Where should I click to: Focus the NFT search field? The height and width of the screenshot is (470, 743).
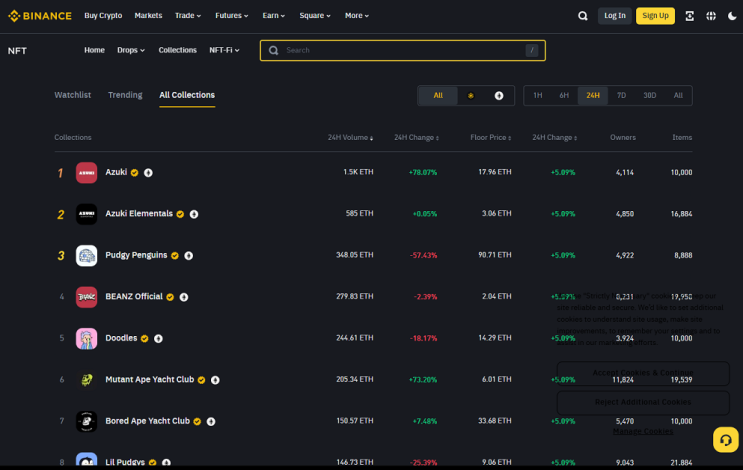(403, 50)
